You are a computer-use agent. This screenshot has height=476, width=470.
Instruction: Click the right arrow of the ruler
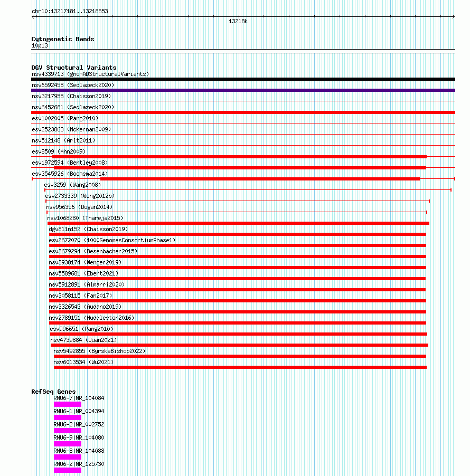453,17
